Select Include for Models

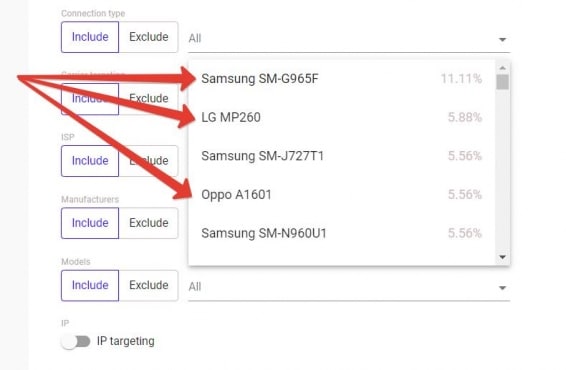pos(90,285)
